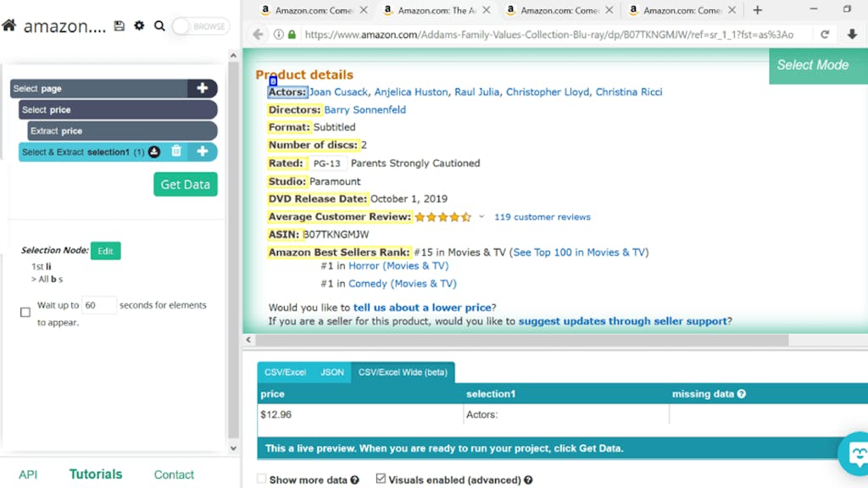Screen dimensions: 868x488
Task: Open the Raul Julia actor link
Action: [476, 91]
